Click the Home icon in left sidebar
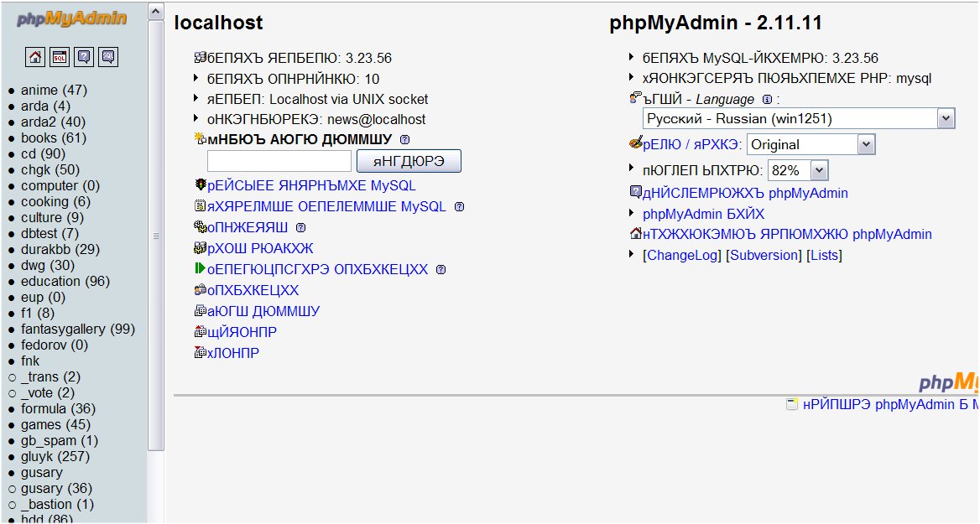The width and height of the screenshot is (980, 524). coord(35,57)
